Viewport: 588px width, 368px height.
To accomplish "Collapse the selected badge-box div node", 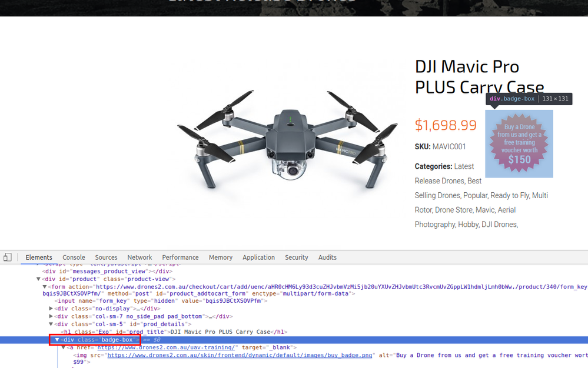I will 57,340.
